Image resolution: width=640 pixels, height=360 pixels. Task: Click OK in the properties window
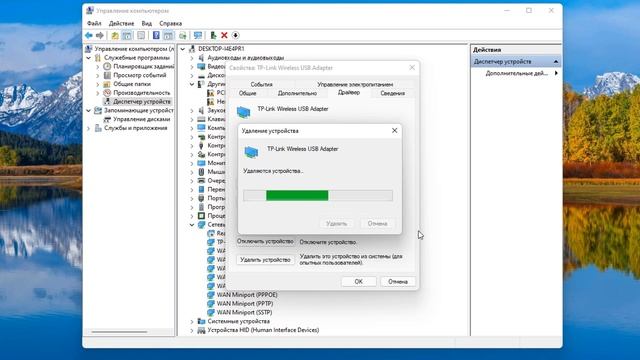click(x=358, y=282)
